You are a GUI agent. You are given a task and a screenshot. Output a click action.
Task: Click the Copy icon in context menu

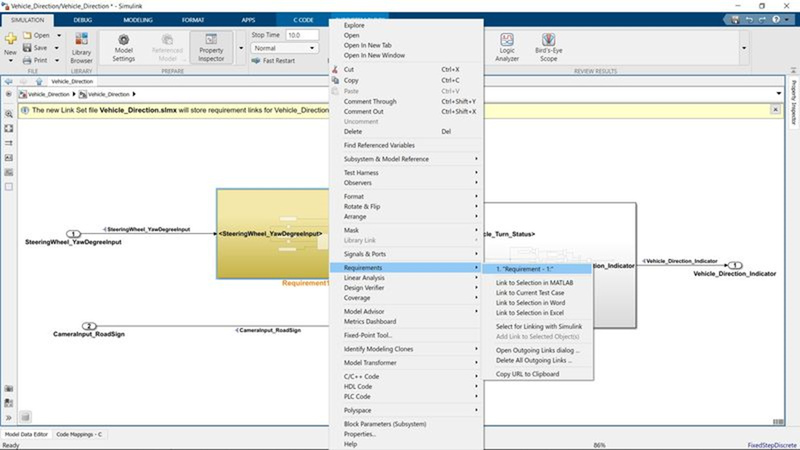(335, 80)
